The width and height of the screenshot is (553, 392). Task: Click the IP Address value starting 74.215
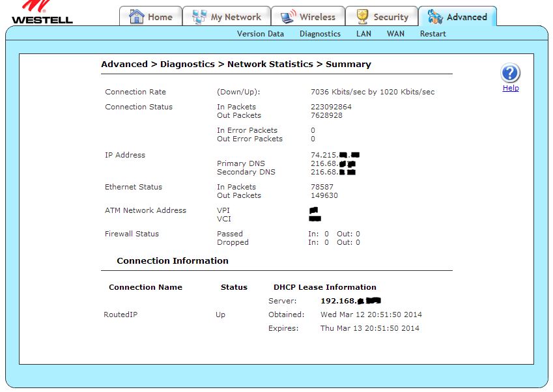coord(335,155)
